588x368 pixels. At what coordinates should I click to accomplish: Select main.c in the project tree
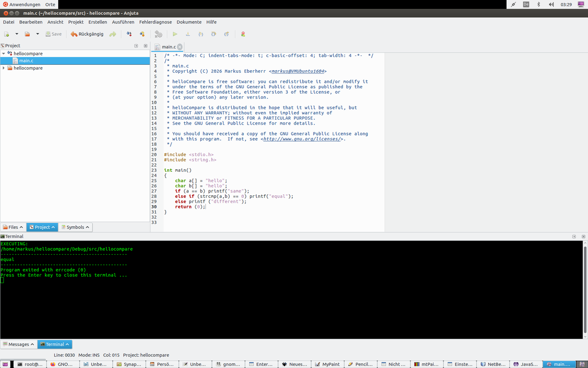(x=74, y=61)
